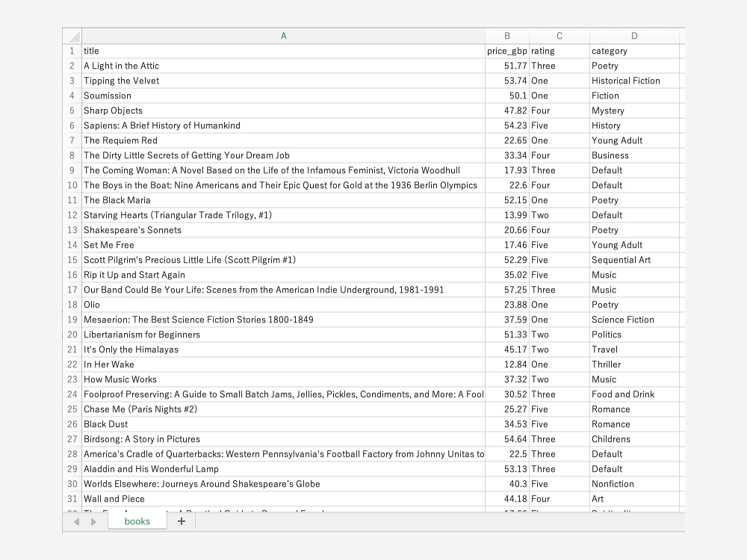Click cell 'Libertarianism for Beginners'

point(283,335)
